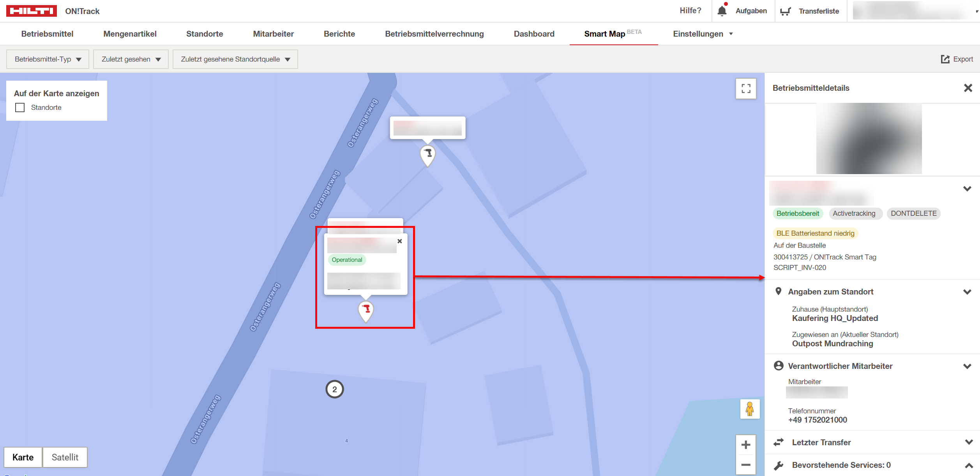
Task: Click the Betriebsbereit status tag
Action: pyautogui.click(x=798, y=213)
